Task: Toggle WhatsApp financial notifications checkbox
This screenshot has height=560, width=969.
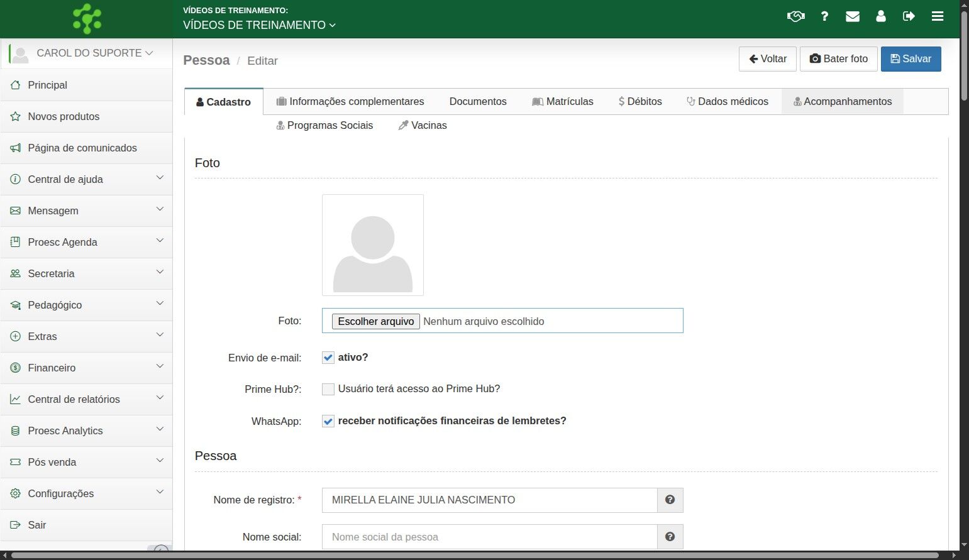Action: click(328, 421)
